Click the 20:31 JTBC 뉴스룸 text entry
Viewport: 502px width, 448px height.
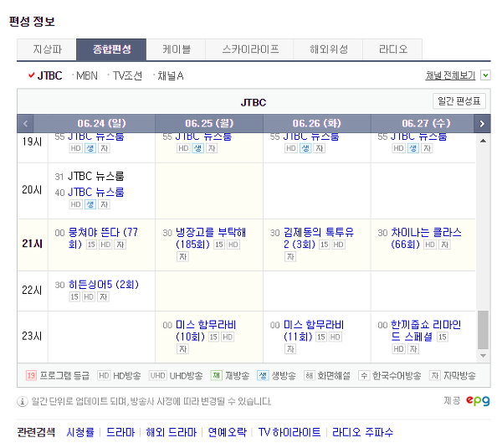[x=95, y=176]
